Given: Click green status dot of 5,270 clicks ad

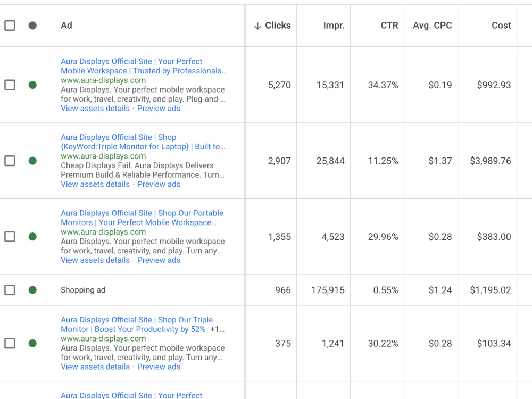Looking at the screenshot, I should (x=32, y=85).
